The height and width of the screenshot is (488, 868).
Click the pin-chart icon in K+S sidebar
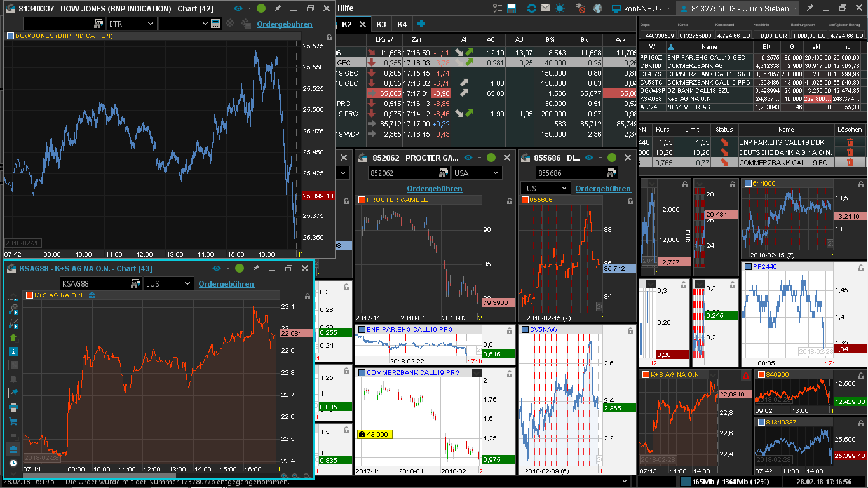pyautogui.click(x=13, y=393)
